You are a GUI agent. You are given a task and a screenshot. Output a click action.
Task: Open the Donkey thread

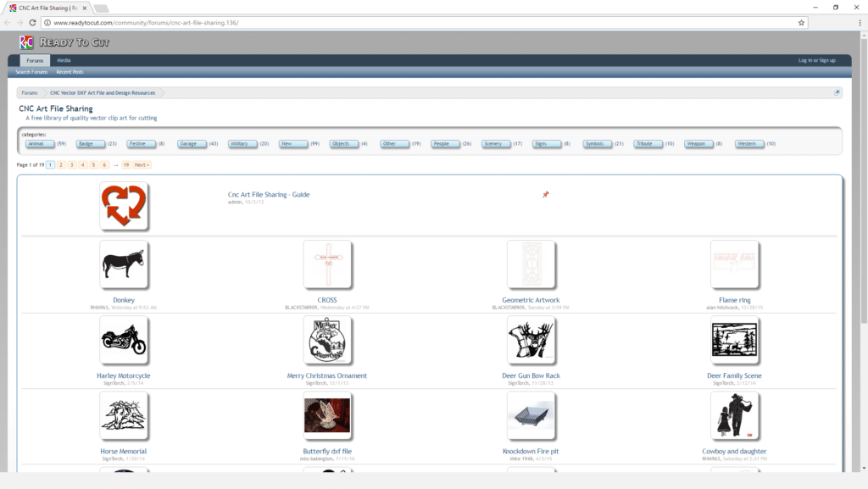point(124,299)
